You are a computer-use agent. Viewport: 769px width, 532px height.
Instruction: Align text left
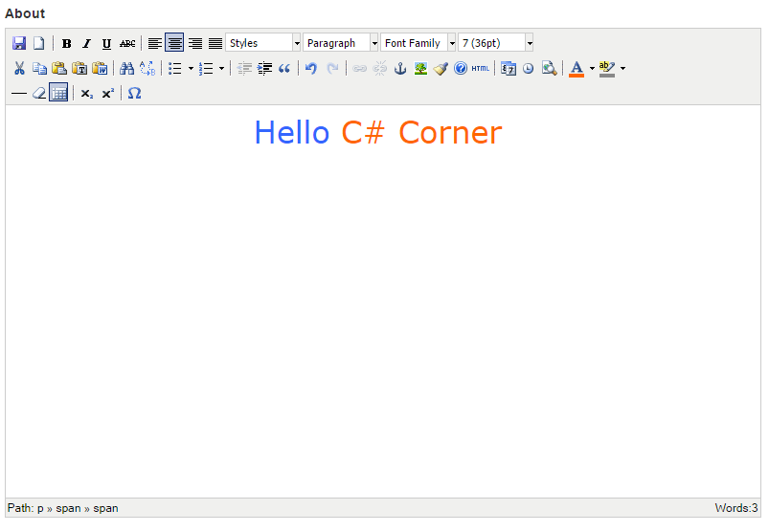coord(154,43)
